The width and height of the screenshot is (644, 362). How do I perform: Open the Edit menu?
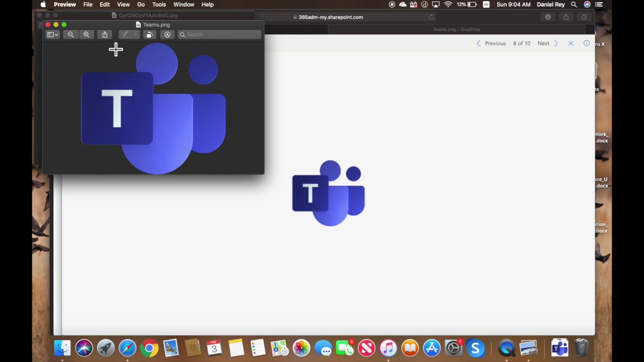pyautogui.click(x=105, y=5)
